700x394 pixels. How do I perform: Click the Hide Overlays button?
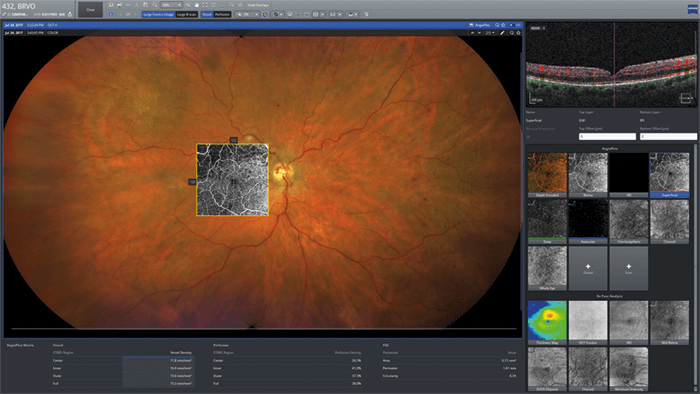tap(258, 5)
